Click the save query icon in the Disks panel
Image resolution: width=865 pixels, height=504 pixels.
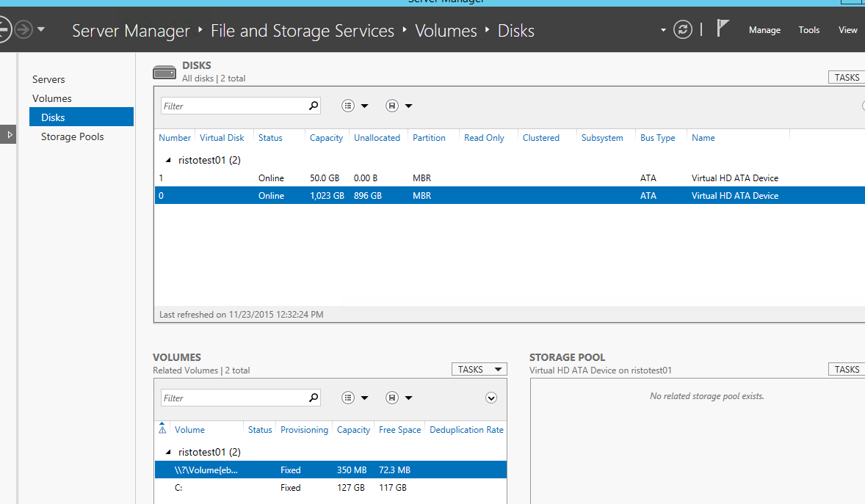tap(392, 105)
